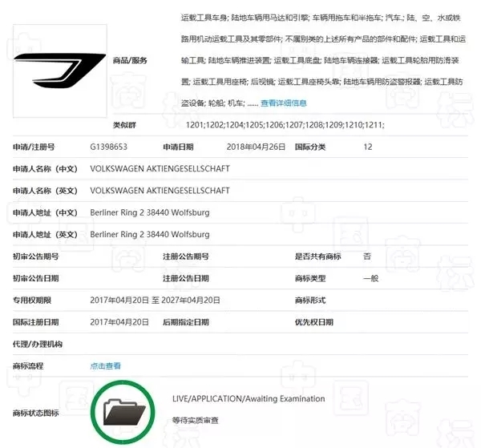Select Chinese applicant name VOLKSWAGEN AKTIENGESELLSCHAFT

pos(160,168)
